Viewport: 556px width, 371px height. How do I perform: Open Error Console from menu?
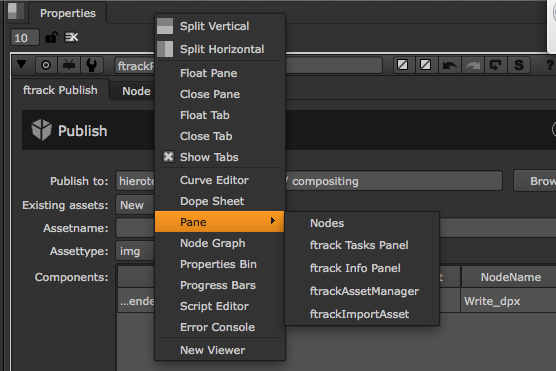click(220, 327)
